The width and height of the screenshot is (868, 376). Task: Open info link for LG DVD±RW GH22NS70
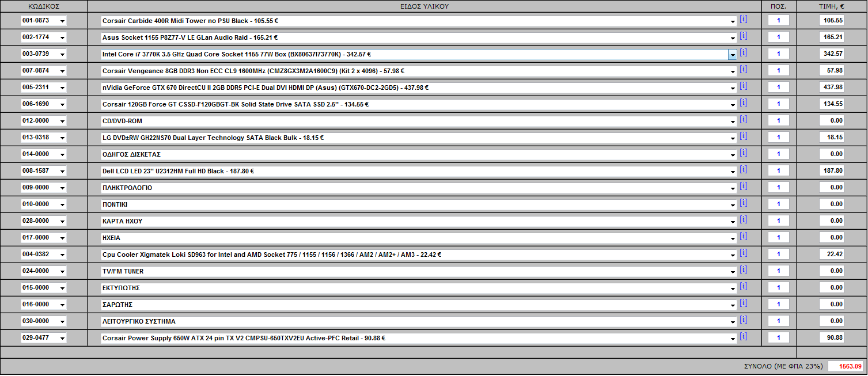pos(744,136)
